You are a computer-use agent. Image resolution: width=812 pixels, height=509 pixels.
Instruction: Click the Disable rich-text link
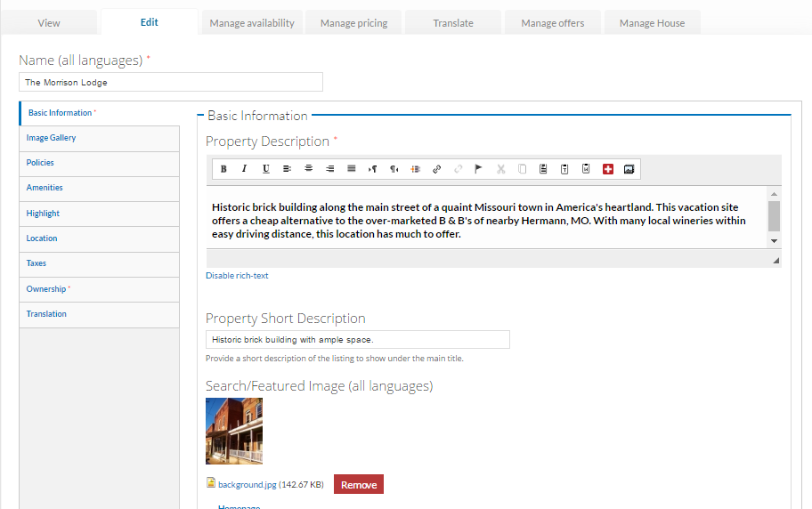click(x=237, y=276)
